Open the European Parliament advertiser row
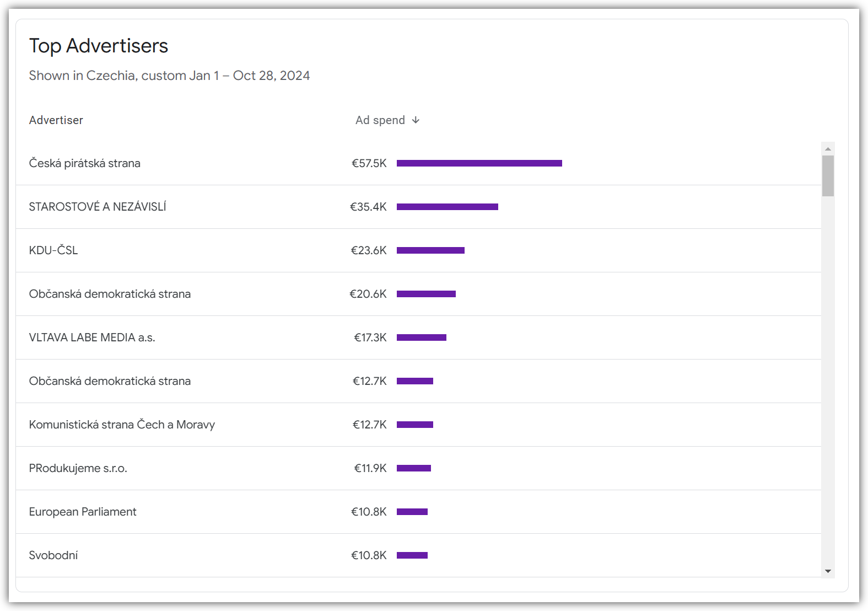 tap(418, 512)
